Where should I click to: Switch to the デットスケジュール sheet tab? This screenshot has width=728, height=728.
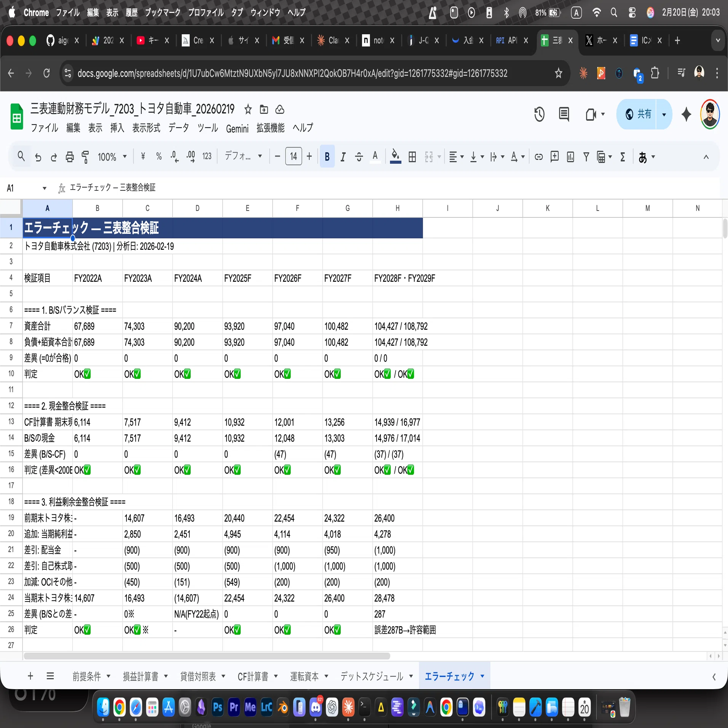click(x=372, y=677)
